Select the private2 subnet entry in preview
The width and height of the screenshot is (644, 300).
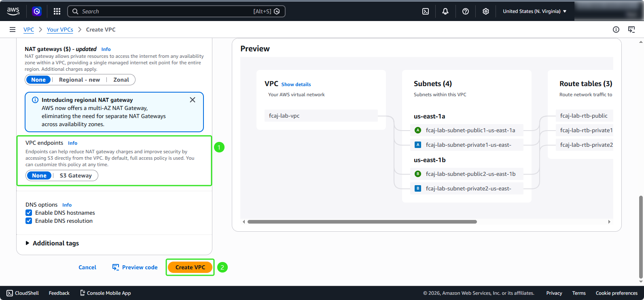click(467, 188)
